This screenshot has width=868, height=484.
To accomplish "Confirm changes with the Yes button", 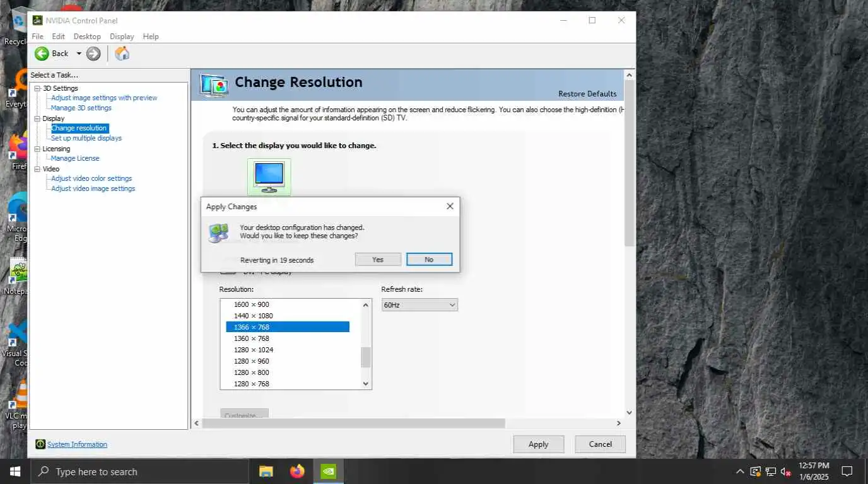I will [378, 260].
